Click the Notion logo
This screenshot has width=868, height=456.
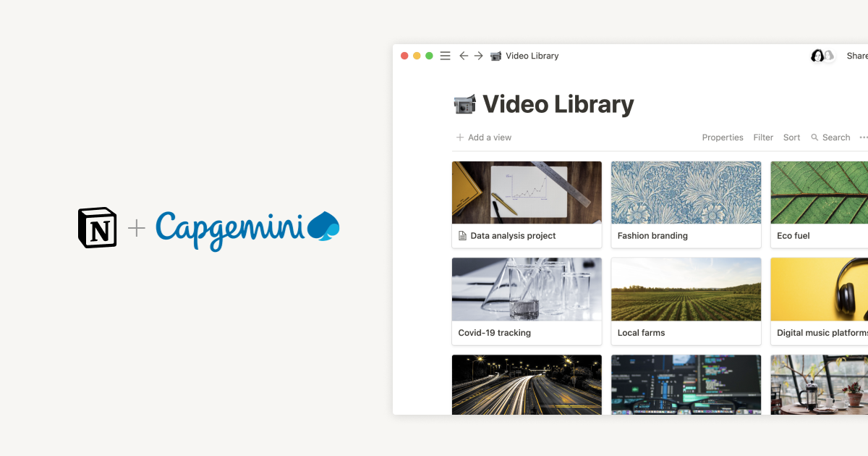[96, 227]
